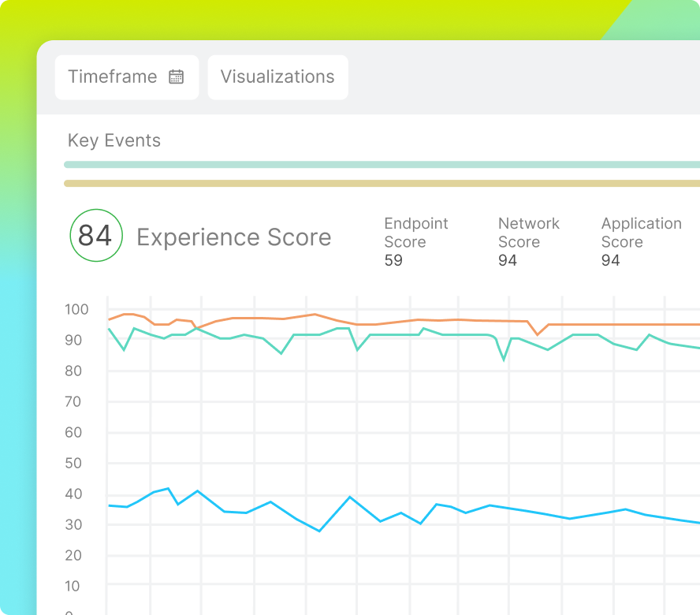Click the Network Score value 94
Viewport: 700px width, 615px height.
[x=508, y=260]
